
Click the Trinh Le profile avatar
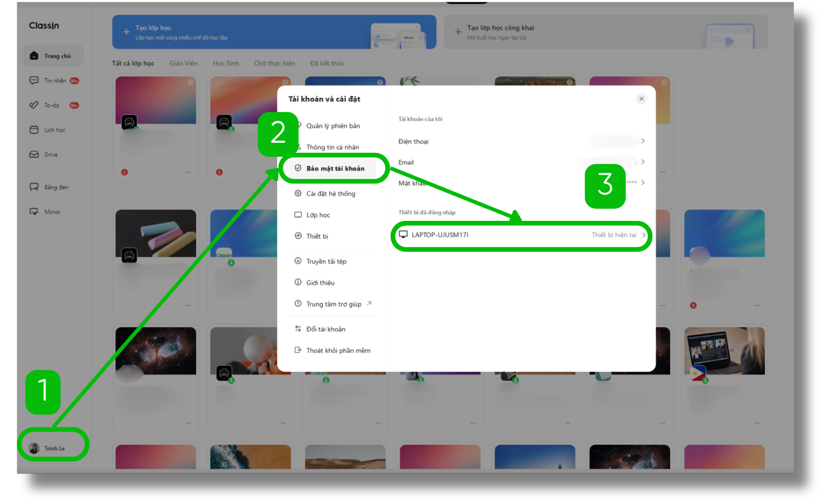point(34,448)
